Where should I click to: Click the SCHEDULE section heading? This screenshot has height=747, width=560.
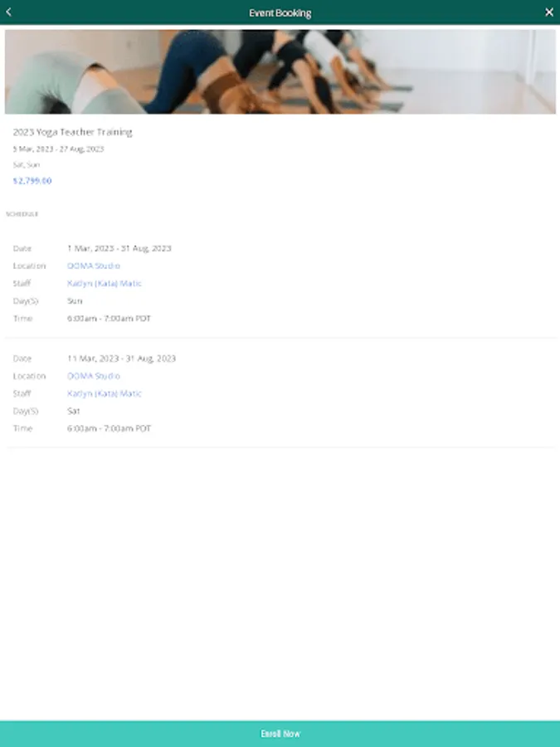click(22, 214)
